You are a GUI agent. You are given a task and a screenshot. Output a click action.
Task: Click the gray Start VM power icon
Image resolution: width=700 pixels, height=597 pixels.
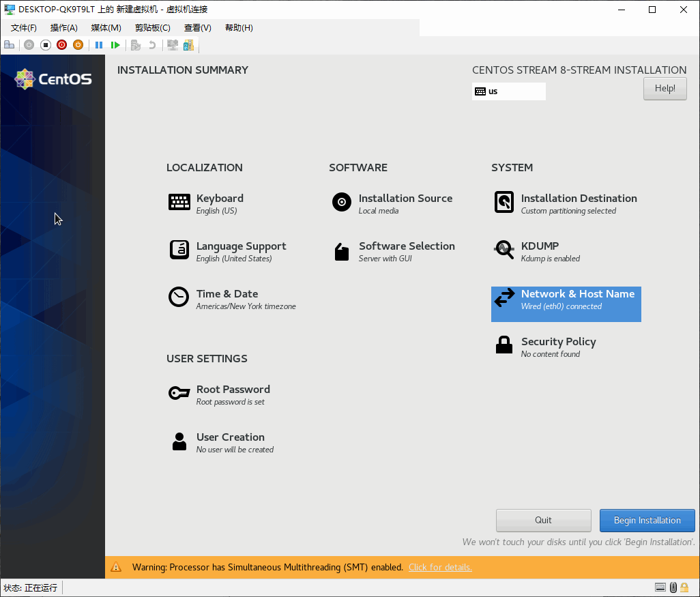pos(29,44)
